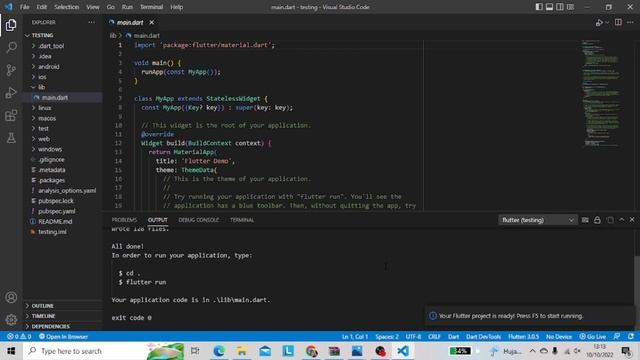Open Customize Layout icon in title bar
This screenshot has height=360, width=640.
(571, 7)
